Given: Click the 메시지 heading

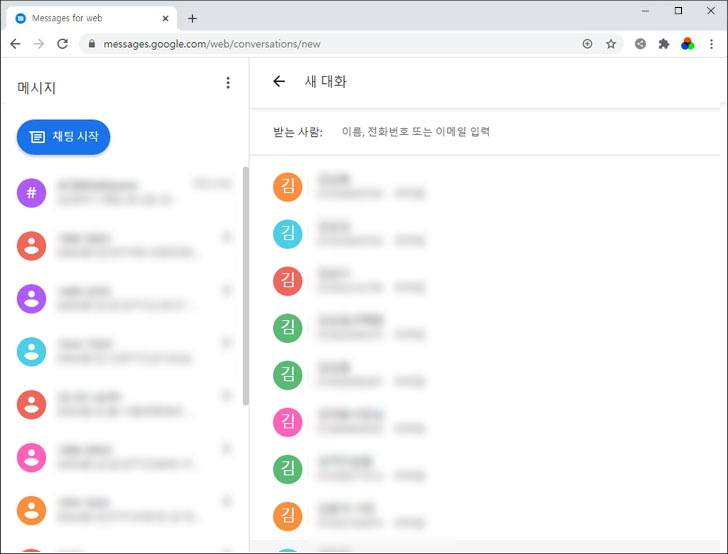Looking at the screenshot, I should tap(36, 87).
